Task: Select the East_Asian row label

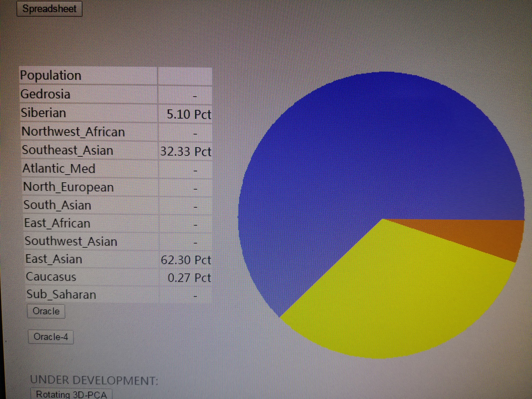Action: click(x=54, y=259)
